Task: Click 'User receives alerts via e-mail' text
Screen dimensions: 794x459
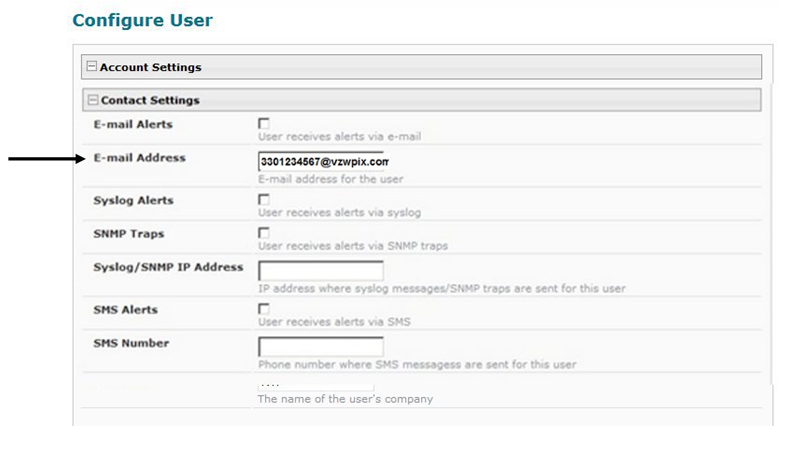Action: 339,136
